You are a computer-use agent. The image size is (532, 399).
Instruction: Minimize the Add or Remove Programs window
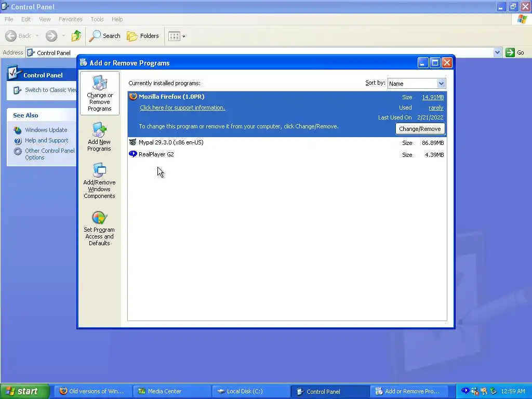[x=423, y=63]
